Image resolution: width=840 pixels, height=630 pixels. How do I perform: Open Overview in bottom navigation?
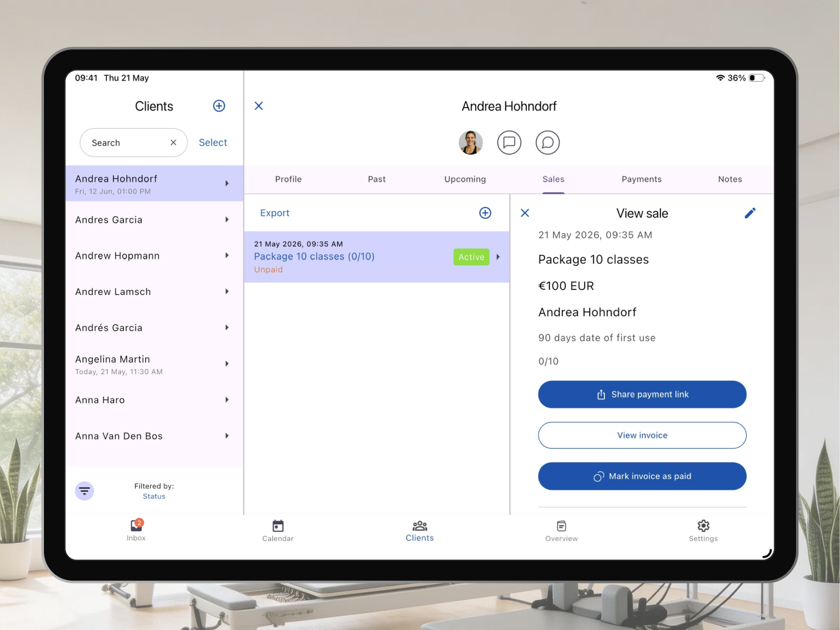562,530
